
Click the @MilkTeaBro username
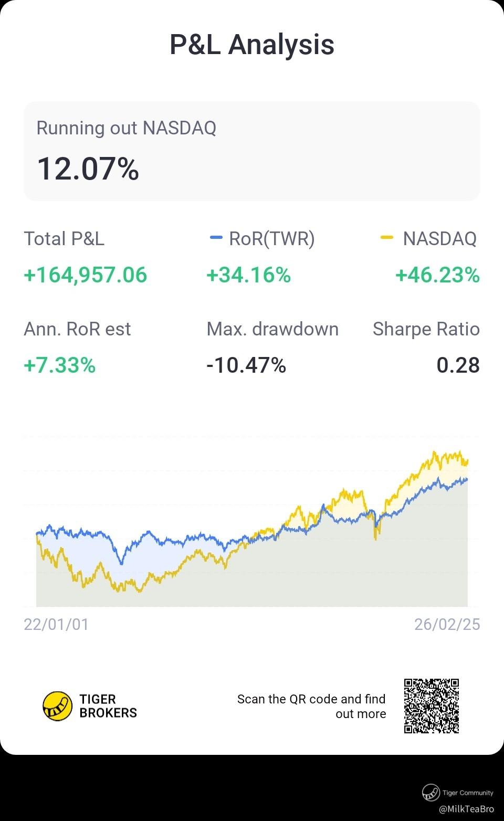click(466, 809)
